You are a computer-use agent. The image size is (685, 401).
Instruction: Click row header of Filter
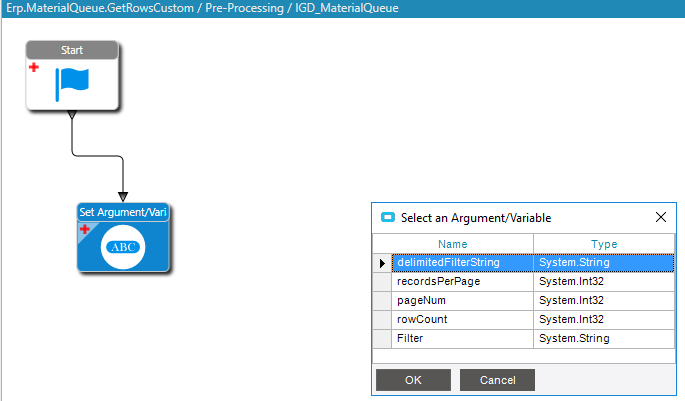tap(382, 339)
